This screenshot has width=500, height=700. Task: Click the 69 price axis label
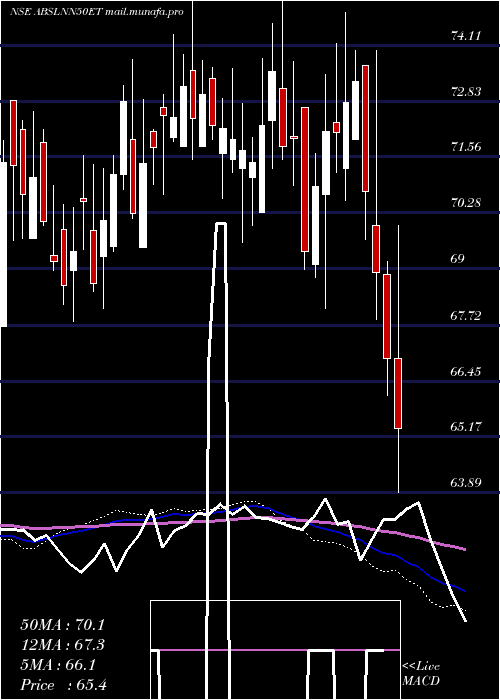coord(458,259)
